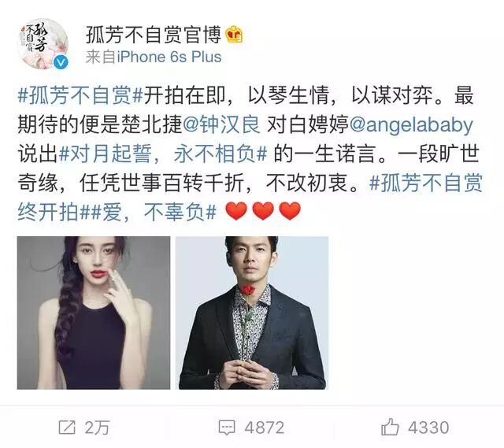The image size is (504, 448).
Task: Tap the last red heart emoji
Action: click(290, 211)
